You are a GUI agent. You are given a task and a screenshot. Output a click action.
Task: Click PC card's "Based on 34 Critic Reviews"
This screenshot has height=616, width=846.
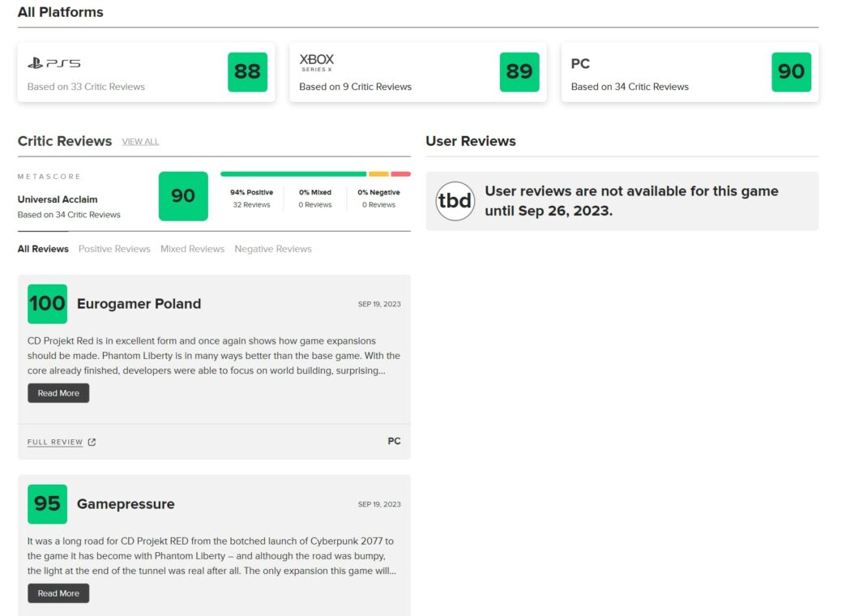[630, 87]
